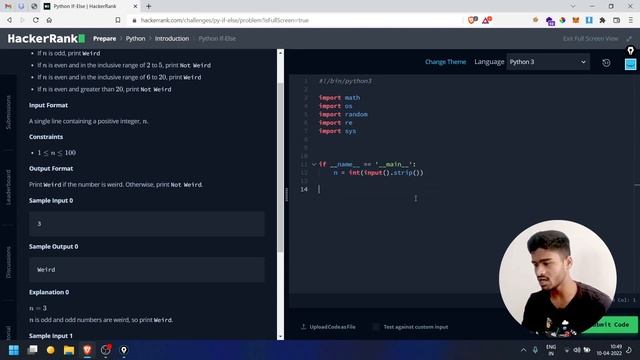Click the green Submit Code button
This screenshot has width=640, height=360.
pyautogui.click(x=610, y=325)
